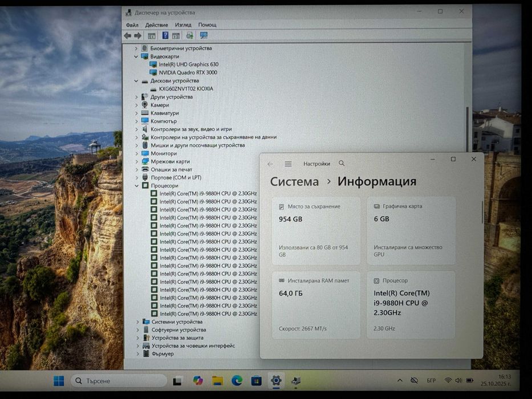
Task: Click the Back arrow in Device Manager toolbar
Action: point(128,35)
